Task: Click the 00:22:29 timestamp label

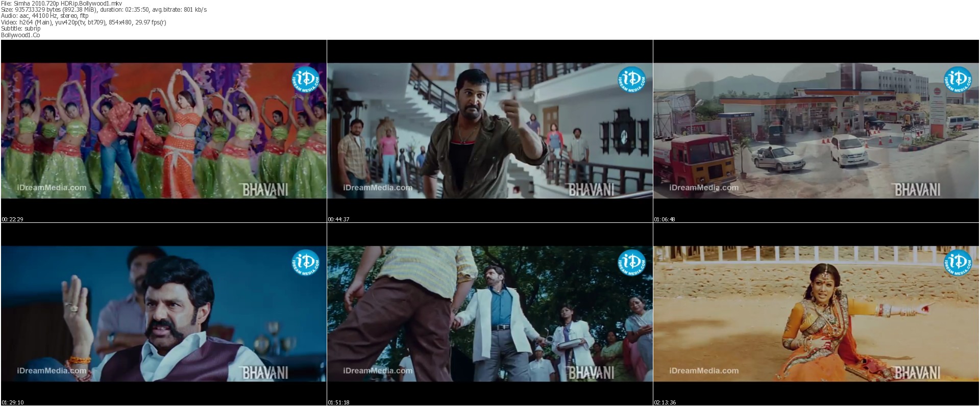Action: pyautogui.click(x=12, y=219)
